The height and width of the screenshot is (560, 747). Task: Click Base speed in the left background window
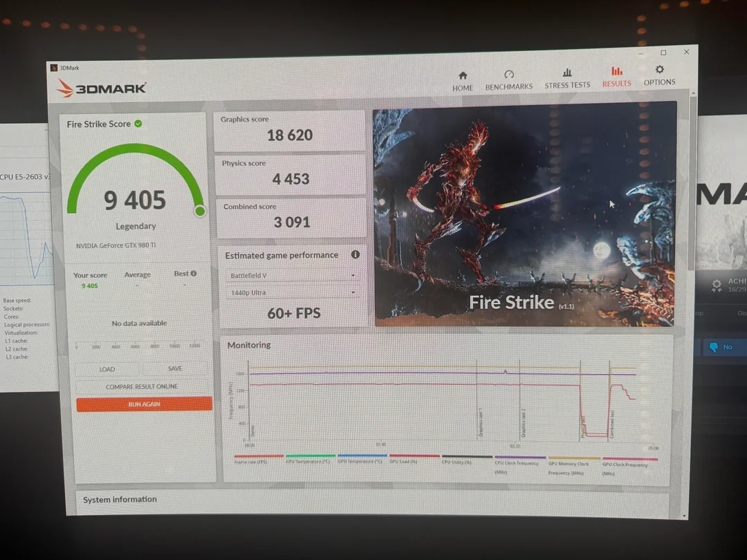tap(17, 301)
